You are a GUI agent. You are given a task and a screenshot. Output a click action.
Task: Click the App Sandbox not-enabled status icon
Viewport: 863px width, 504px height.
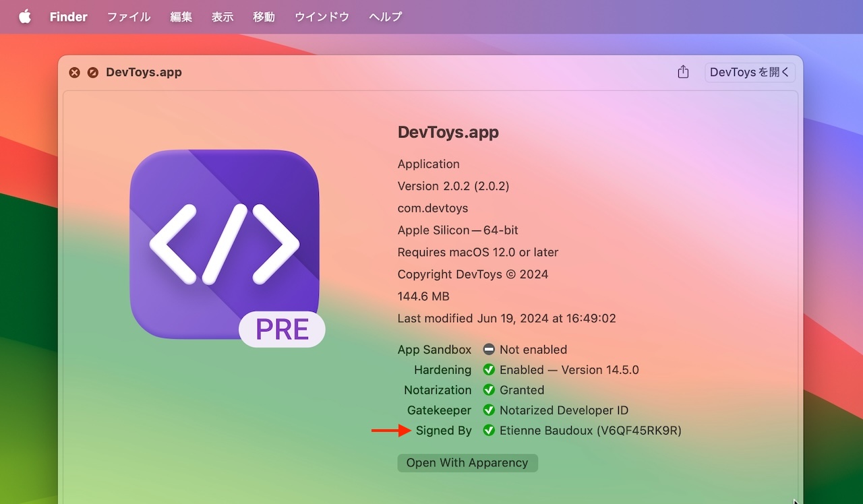(x=489, y=350)
